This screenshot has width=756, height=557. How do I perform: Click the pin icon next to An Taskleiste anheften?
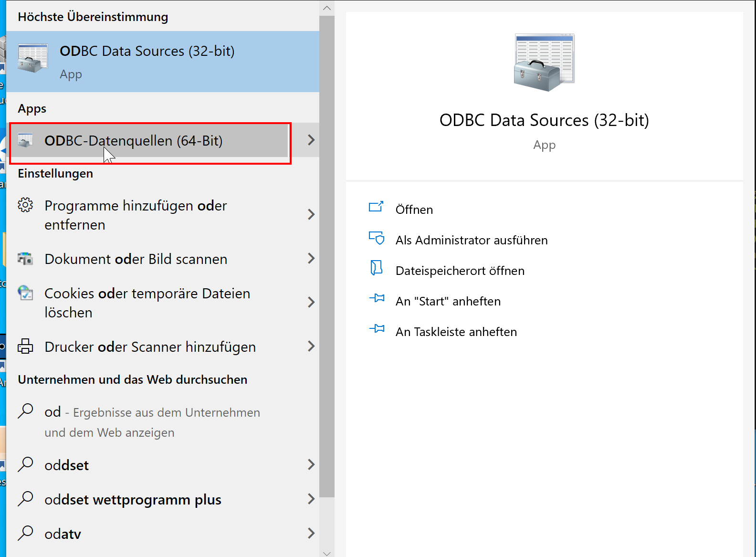[377, 329]
